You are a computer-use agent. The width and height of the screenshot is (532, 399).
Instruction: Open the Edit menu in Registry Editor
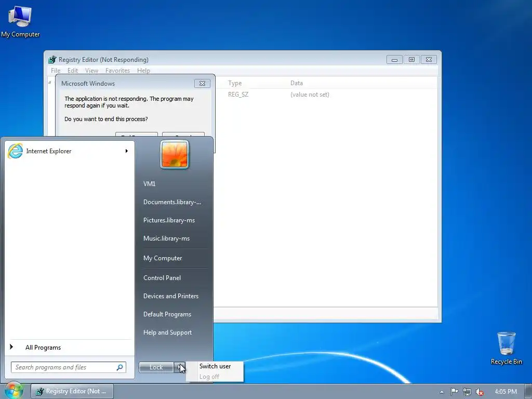73,71
